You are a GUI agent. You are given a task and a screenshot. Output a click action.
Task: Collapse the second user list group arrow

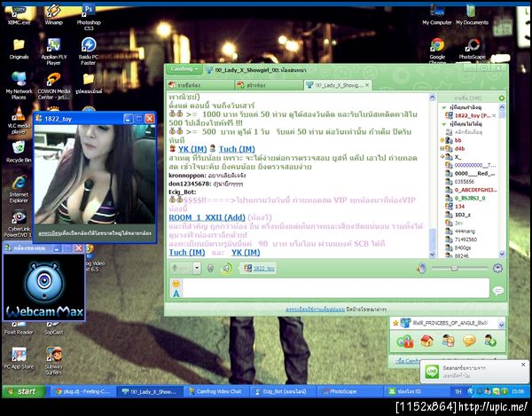coord(443,124)
